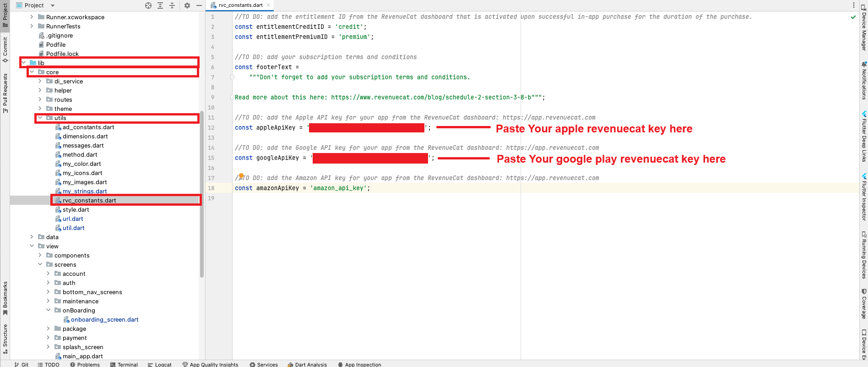
Task: Open onboarding_screen.dart file
Action: (104, 319)
